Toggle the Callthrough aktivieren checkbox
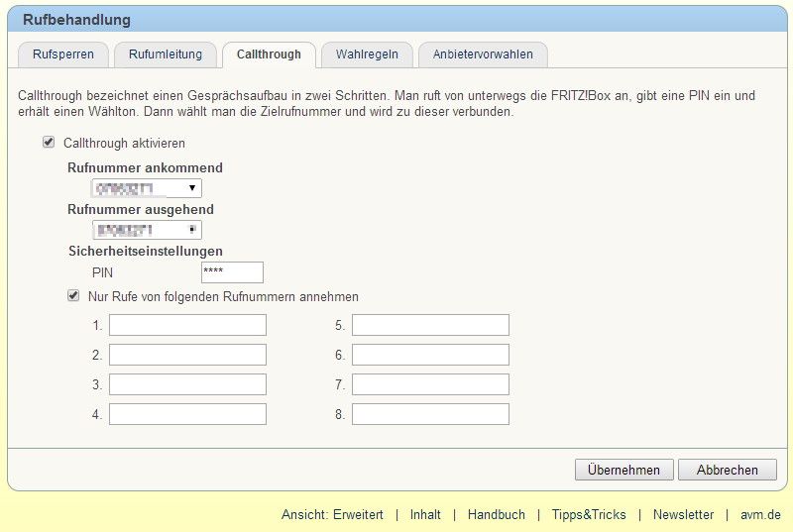The width and height of the screenshot is (793, 532). click(49, 143)
